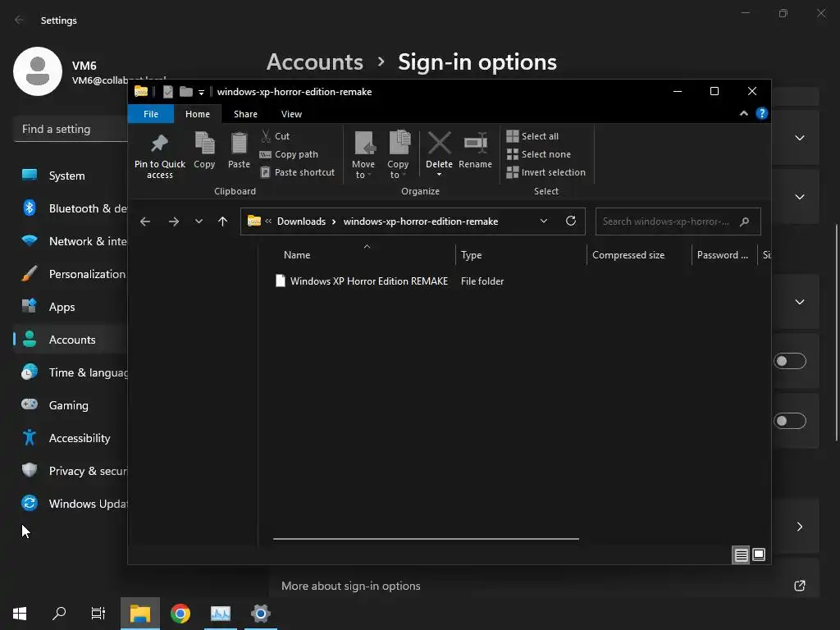
Task: Open recent locations dropdown
Action: pyautogui.click(x=199, y=221)
